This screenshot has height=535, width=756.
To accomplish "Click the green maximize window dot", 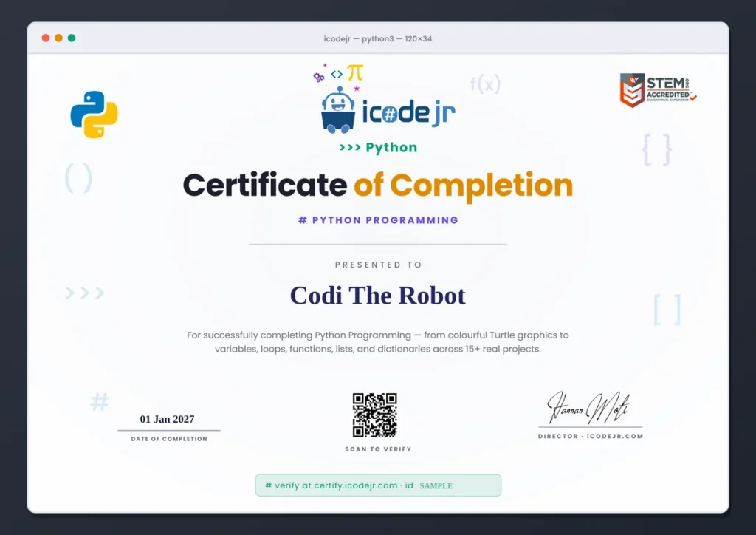I will tap(72, 38).
